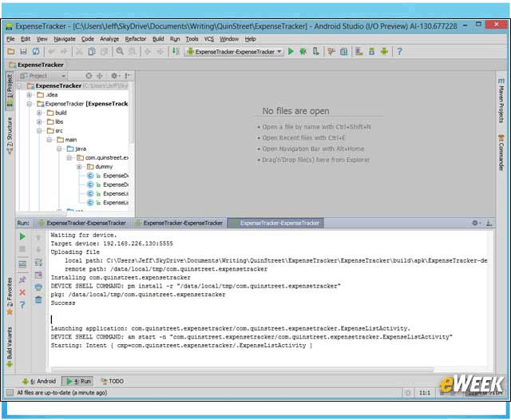511x420 pixels.
Task: Click the Project tree vertical scrollbar
Action: click(131, 112)
